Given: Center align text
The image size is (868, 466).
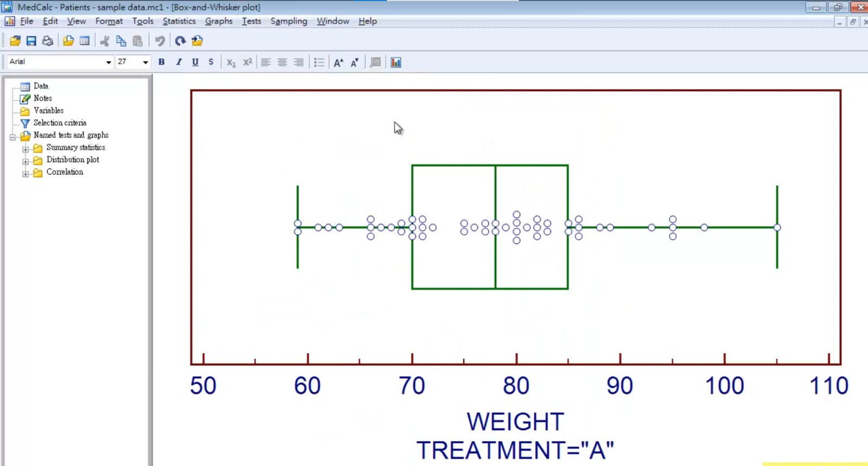Looking at the screenshot, I should pyautogui.click(x=282, y=62).
